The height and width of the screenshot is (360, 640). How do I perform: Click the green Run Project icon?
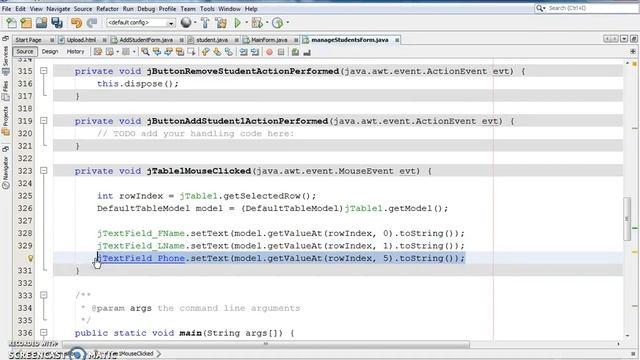click(237, 23)
